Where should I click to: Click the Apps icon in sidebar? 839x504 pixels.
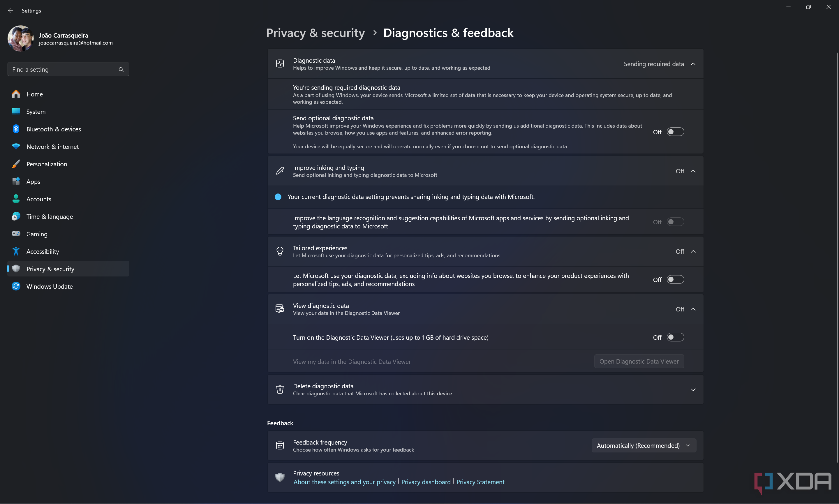(x=16, y=181)
